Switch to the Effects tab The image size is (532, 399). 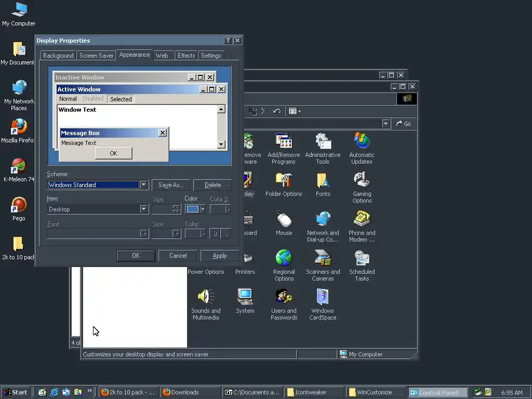[x=187, y=55]
